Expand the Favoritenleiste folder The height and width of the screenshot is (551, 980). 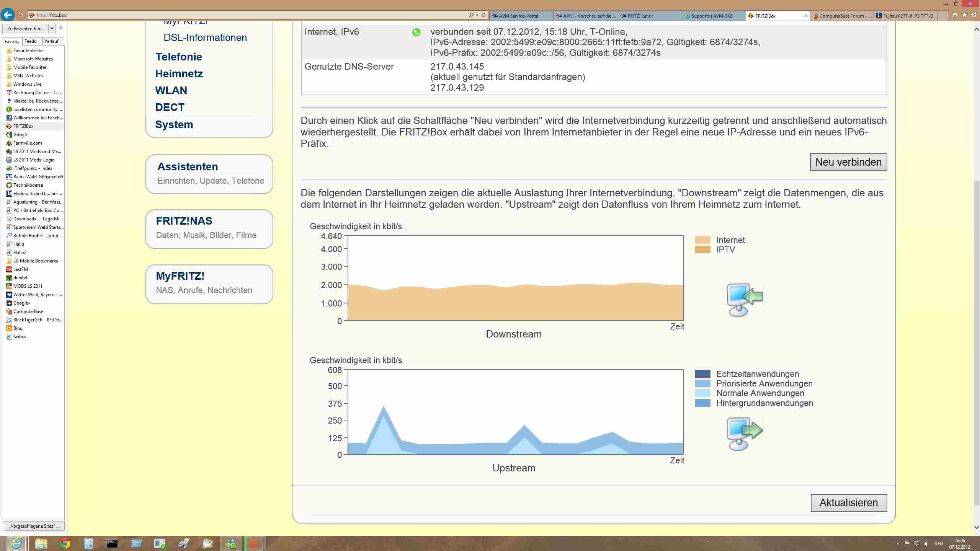click(x=28, y=51)
